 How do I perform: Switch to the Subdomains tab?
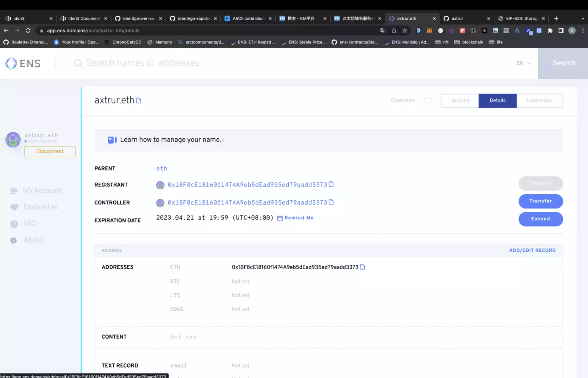(x=539, y=101)
